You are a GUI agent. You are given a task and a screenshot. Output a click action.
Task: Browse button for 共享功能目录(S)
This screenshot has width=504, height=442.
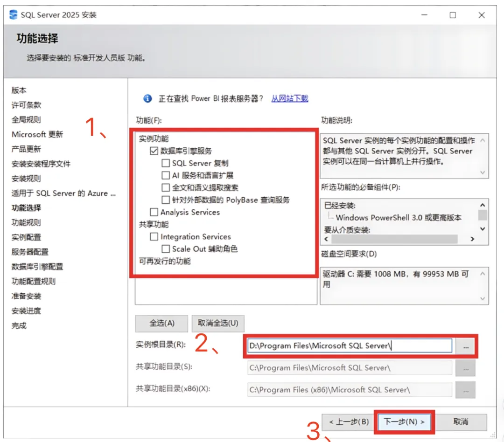point(465,368)
